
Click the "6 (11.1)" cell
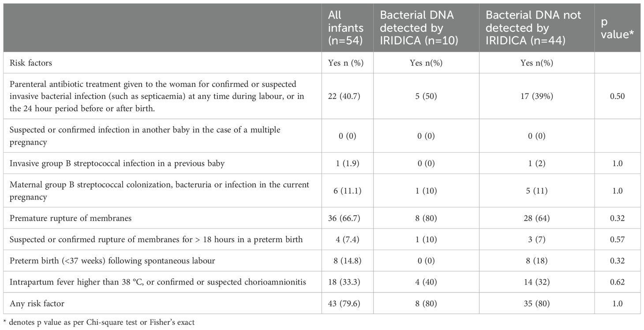coord(347,191)
